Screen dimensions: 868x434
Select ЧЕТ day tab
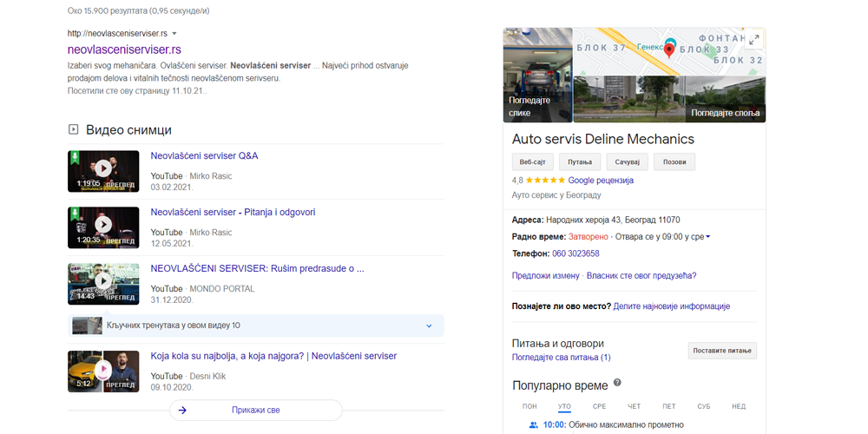(x=634, y=406)
